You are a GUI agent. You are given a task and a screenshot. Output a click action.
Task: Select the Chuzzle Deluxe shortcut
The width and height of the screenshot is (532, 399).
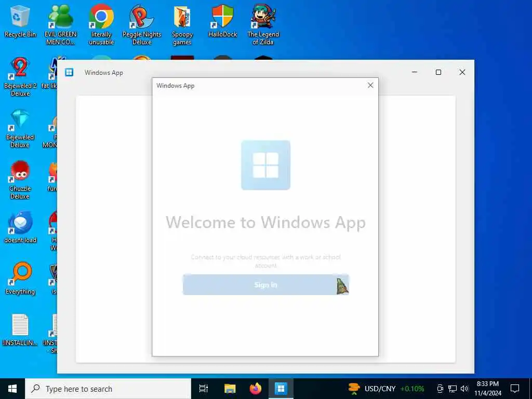coord(20,180)
